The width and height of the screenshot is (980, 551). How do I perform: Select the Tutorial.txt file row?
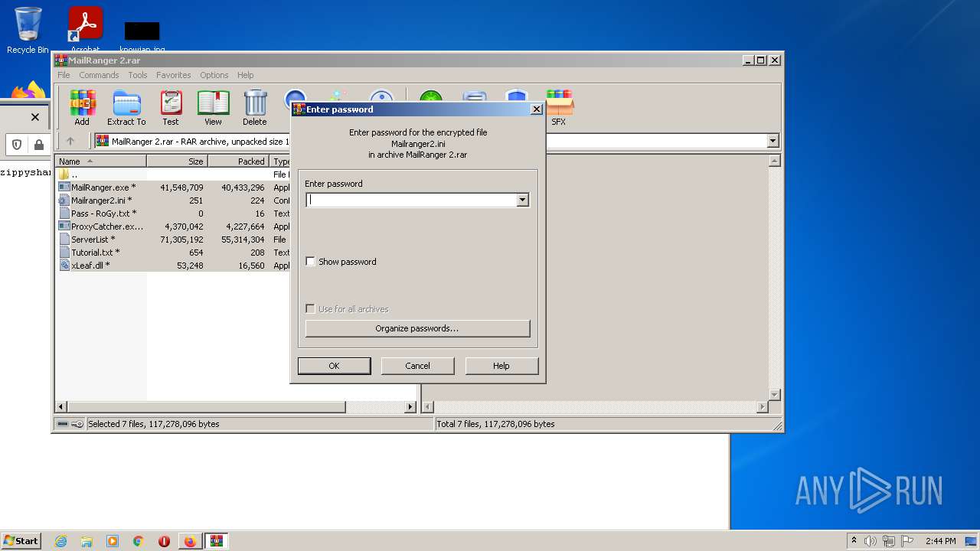173,253
